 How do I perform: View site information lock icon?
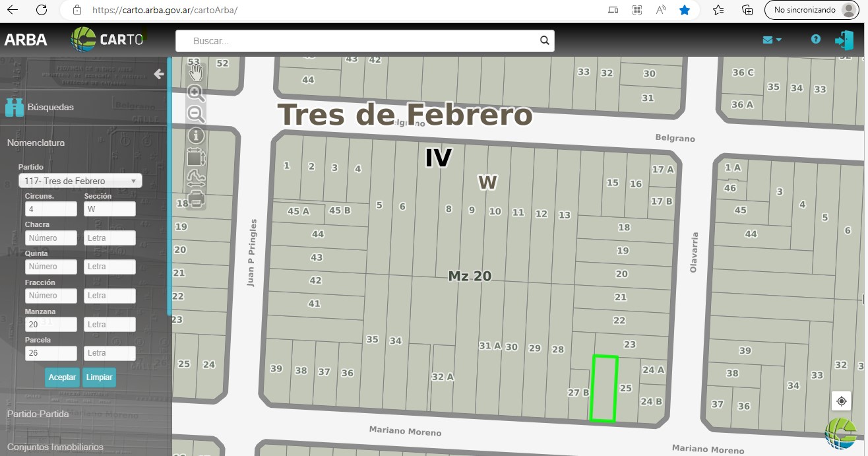[77, 10]
